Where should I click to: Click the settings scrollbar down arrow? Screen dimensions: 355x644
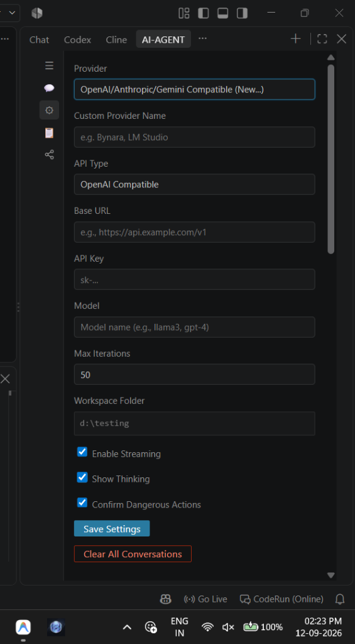330,575
